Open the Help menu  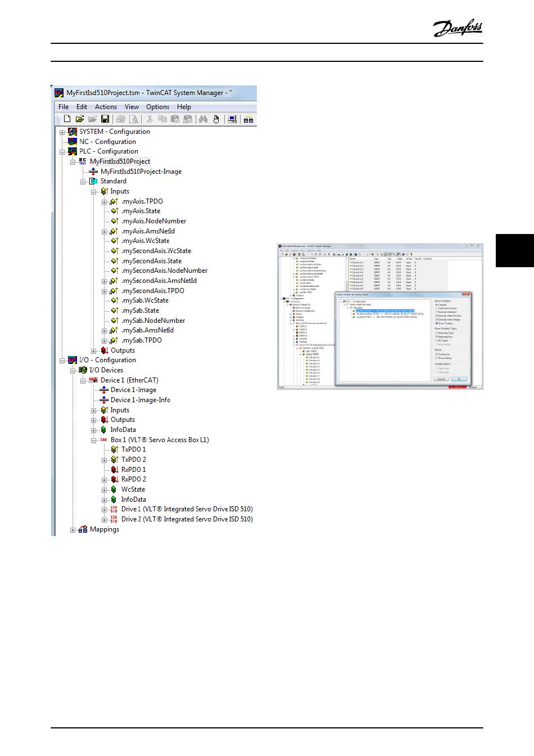coord(184,107)
